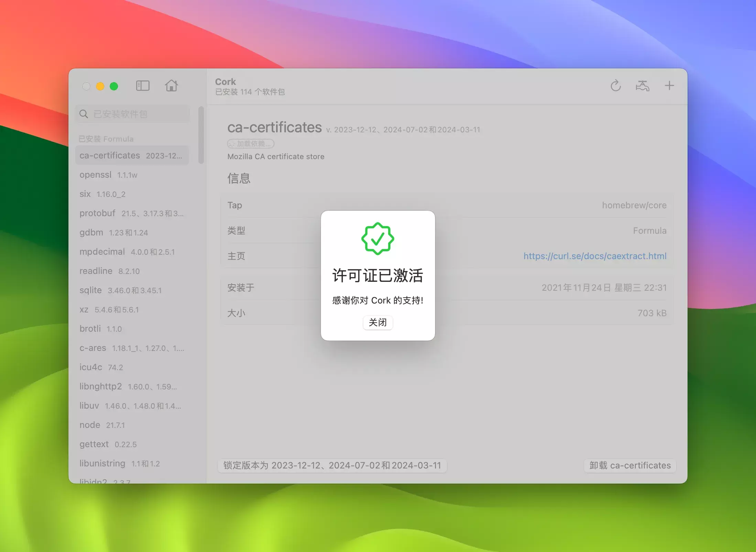The image size is (756, 552).
Task: Close the license activated dialog
Action: (x=378, y=322)
